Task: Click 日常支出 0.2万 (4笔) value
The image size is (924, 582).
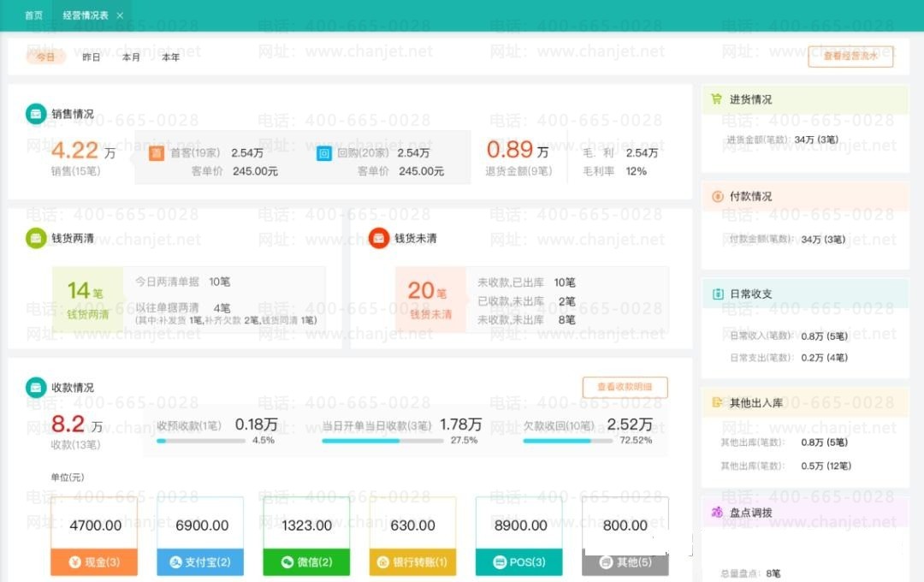Action: 825,358
